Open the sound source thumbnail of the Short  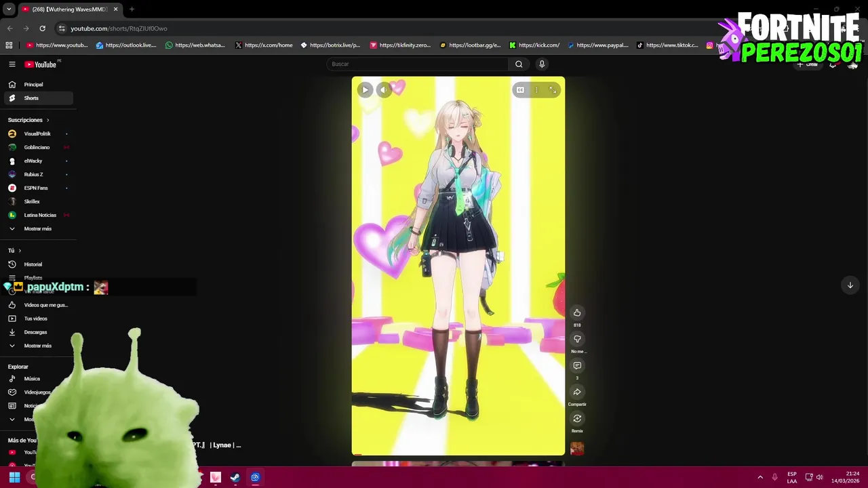click(x=577, y=448)
